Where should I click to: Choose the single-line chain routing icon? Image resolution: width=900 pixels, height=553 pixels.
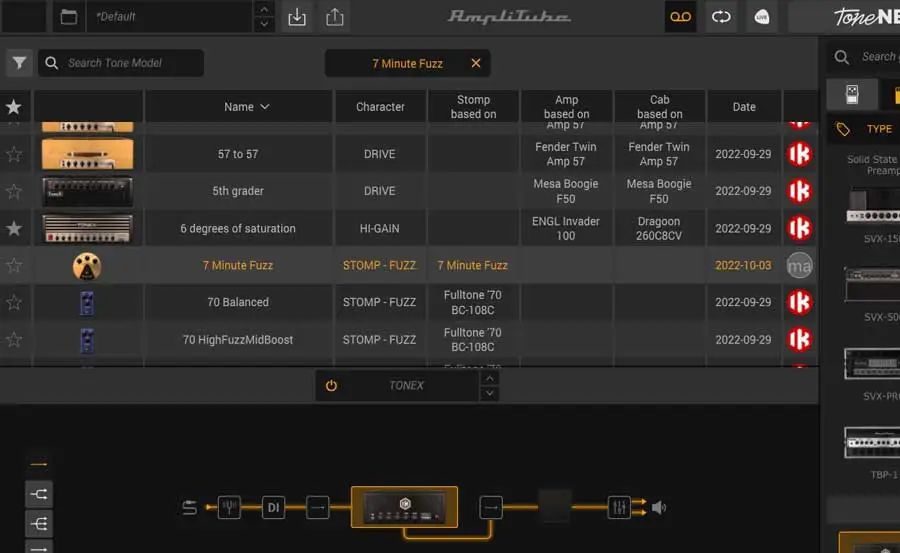[39, 463]
